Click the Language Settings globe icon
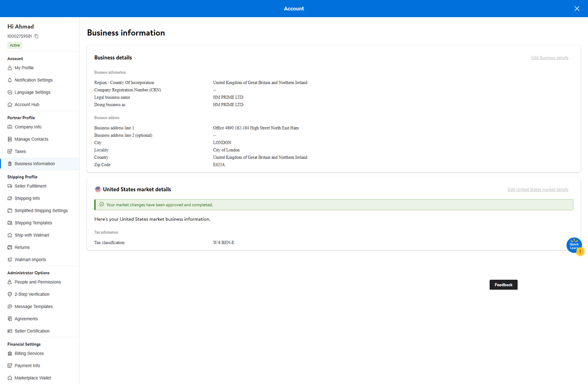 tap(10, 92)
